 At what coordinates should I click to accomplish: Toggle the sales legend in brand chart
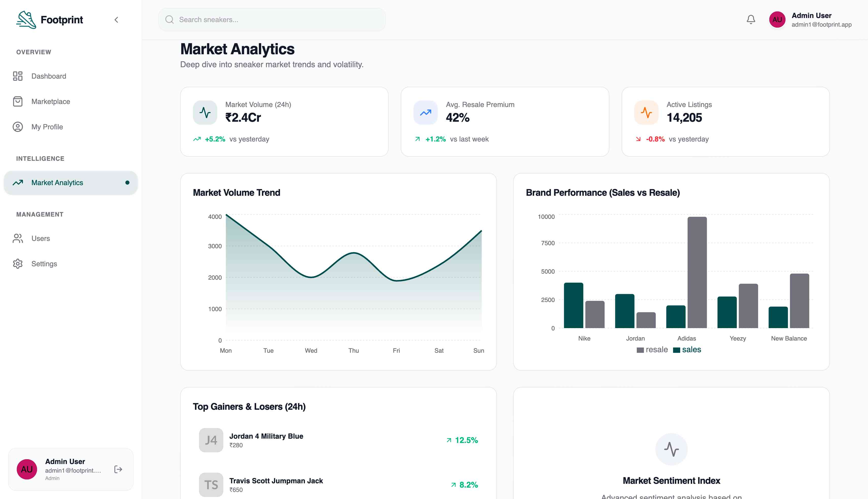[x=687, y=350]
